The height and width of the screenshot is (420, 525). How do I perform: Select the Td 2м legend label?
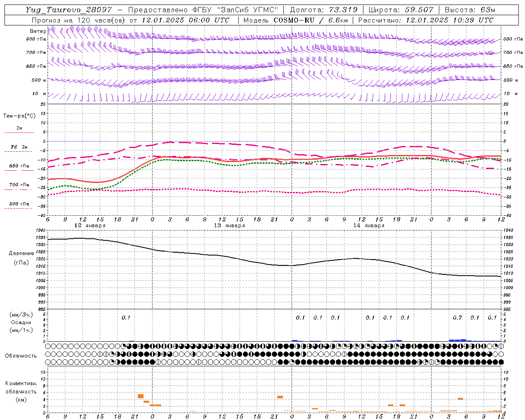(19, 147)
